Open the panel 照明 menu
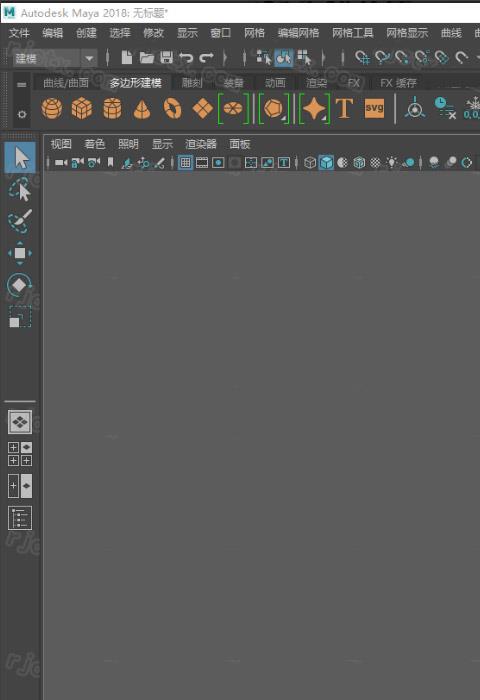The width and height of the screenshot is (480, 700). pyautogui.click(x=128, y=144)
